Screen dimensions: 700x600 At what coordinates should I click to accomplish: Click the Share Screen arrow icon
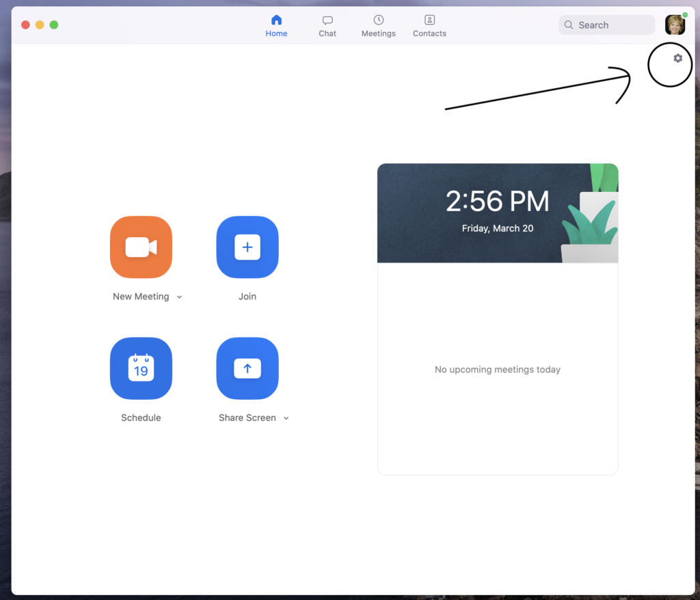tap(247, 368)
